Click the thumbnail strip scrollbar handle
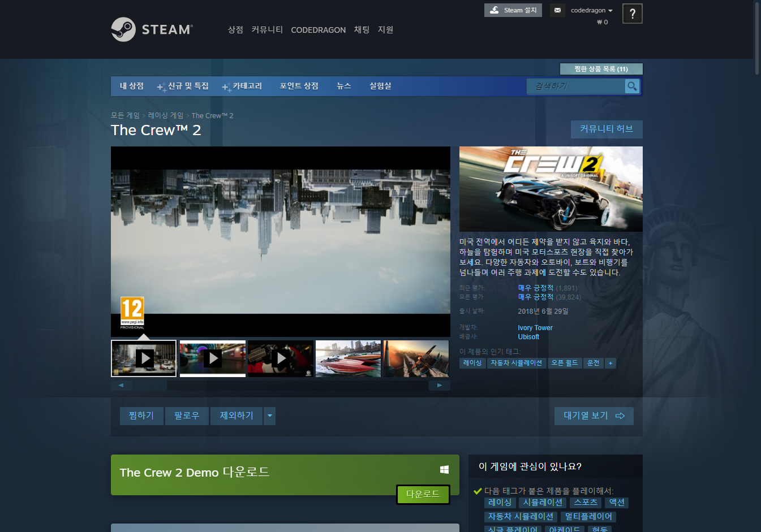 coord(150,385)
